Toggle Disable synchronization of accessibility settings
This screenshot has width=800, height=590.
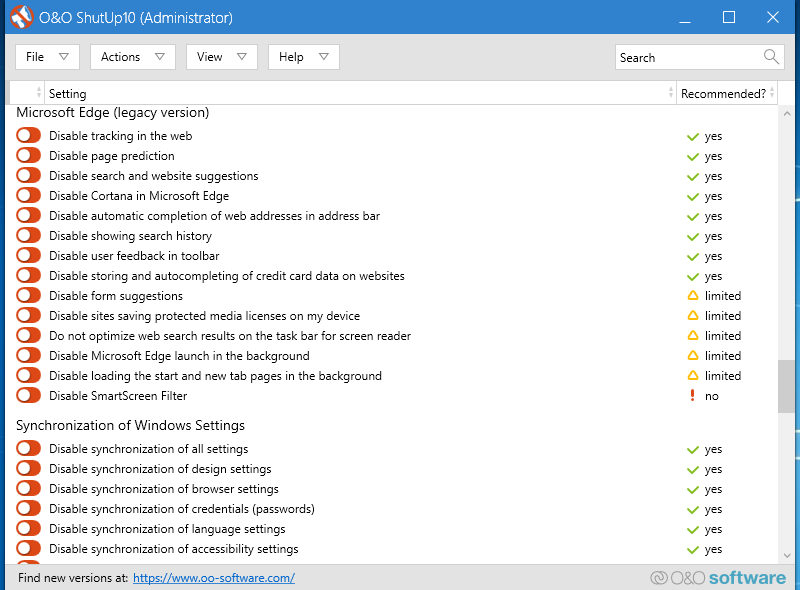click(28, 548)
